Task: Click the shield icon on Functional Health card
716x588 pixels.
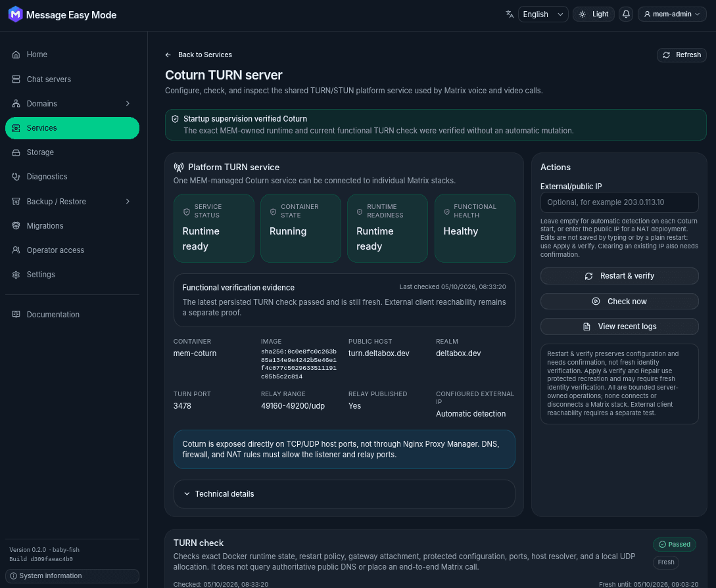Action: pos(446,212)
